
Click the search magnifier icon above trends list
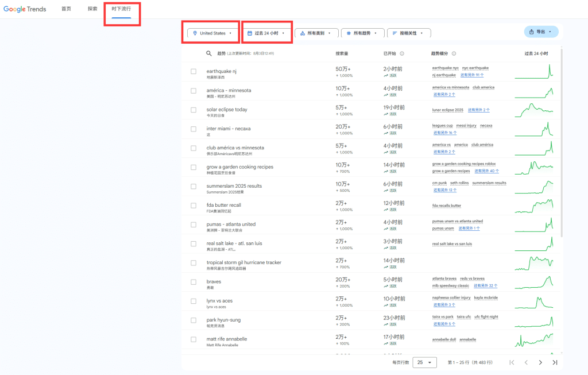(209, 53)
